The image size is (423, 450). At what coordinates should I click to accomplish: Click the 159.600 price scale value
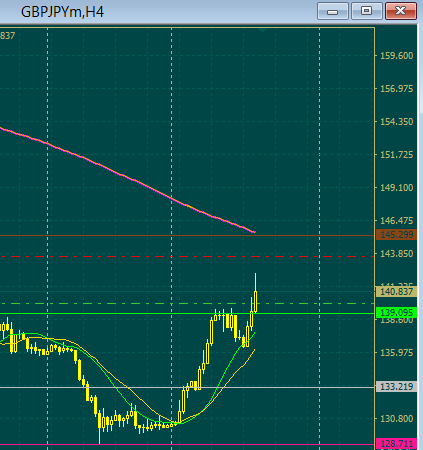(397, 56)
